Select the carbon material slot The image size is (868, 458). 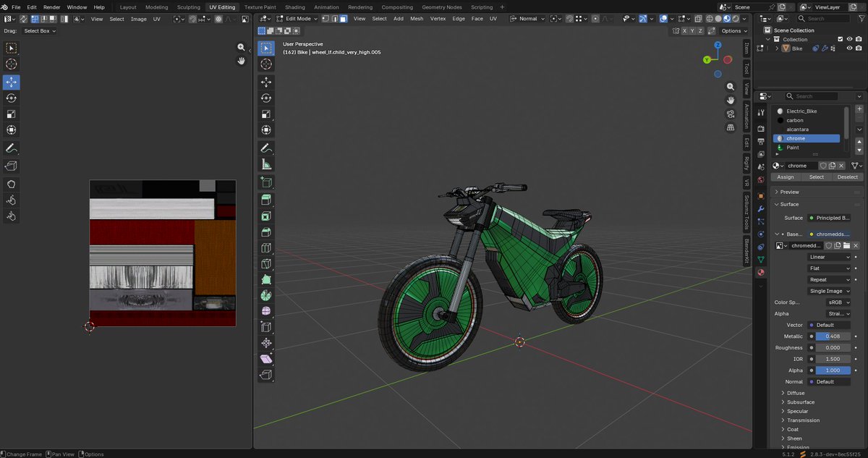pos(807,120)
